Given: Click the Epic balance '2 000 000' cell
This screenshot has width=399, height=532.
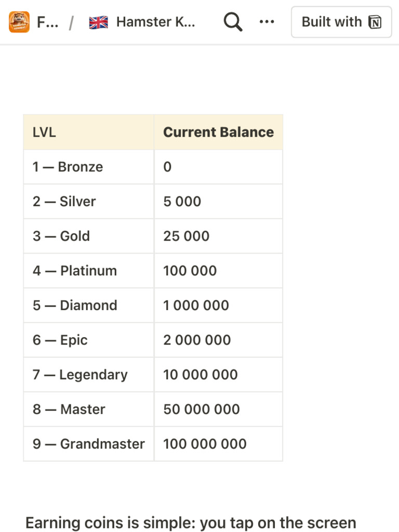Looking at the screenshot, I should (219, 340).
